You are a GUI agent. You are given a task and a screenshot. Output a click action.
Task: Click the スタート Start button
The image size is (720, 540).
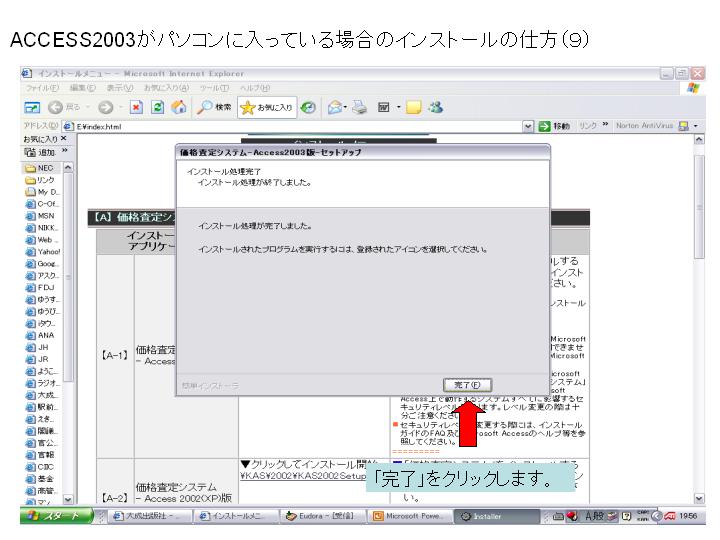point(56,516)
